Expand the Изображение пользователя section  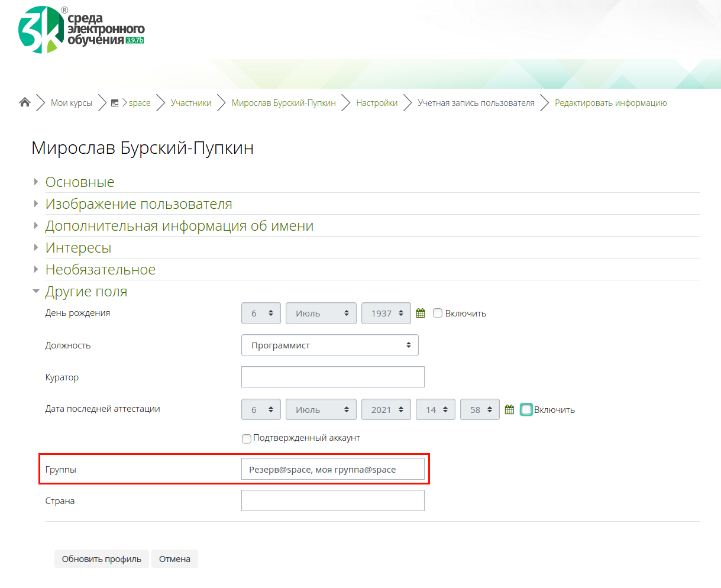138,204
